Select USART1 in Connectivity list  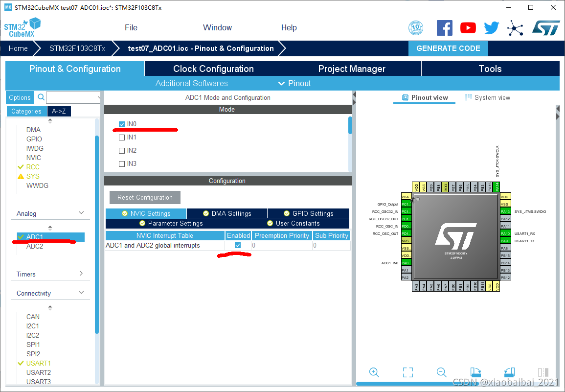(x=38, y=363)
